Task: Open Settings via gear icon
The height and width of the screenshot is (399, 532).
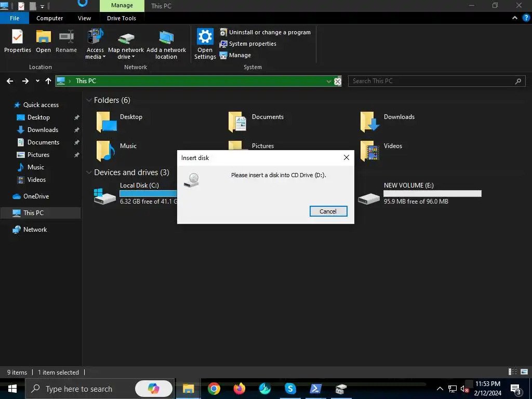Action: click(205, 44)
